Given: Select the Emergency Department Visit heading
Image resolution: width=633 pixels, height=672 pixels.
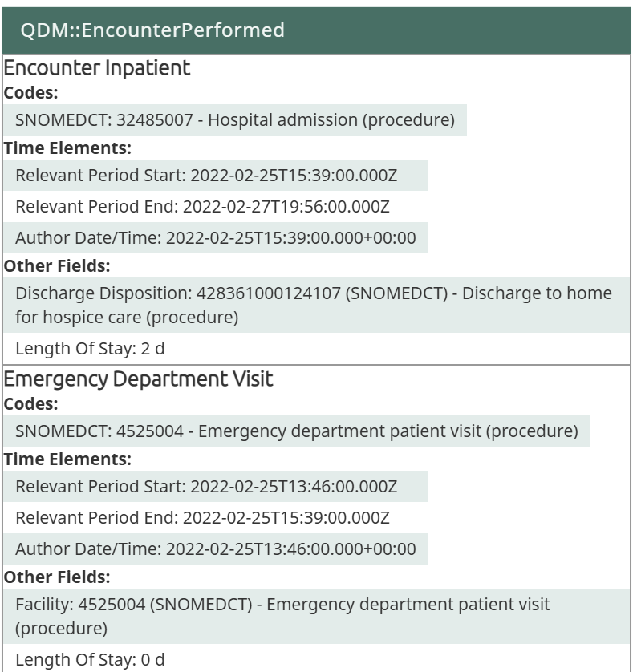Looking at the screenshot, I should (x=138, y=379).
